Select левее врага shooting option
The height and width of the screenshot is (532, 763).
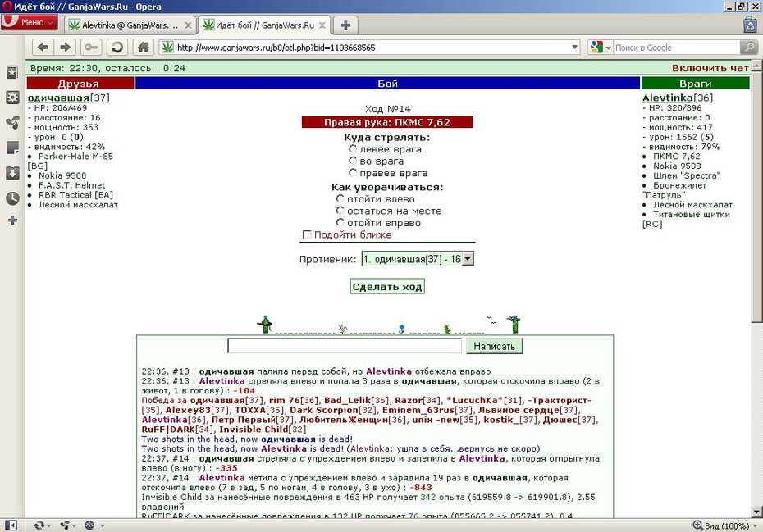[353, 149]
